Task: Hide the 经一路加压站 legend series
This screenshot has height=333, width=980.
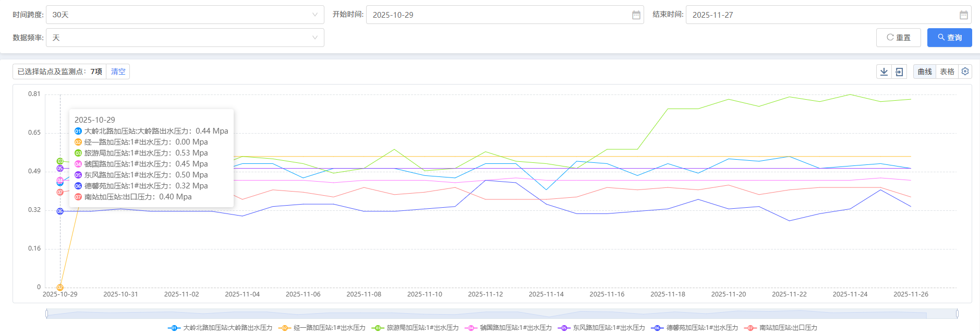Action: coord(322,328)
